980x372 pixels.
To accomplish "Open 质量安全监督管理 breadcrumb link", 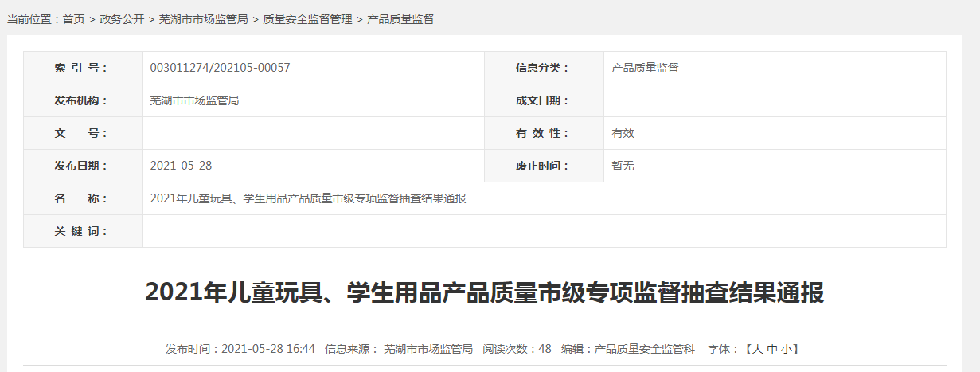I will pyautogui.click(x=307, y=19).
